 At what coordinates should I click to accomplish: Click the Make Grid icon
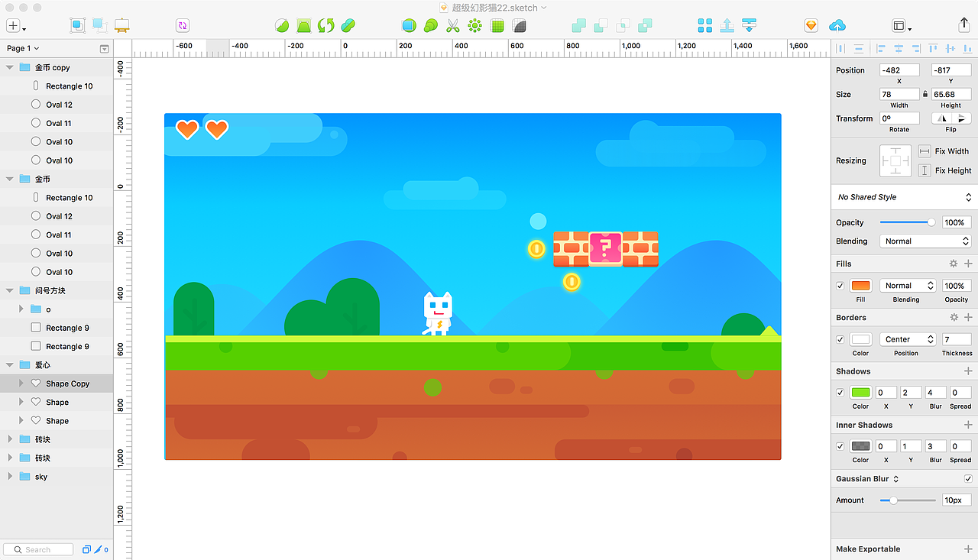click(x=497, y=26)
